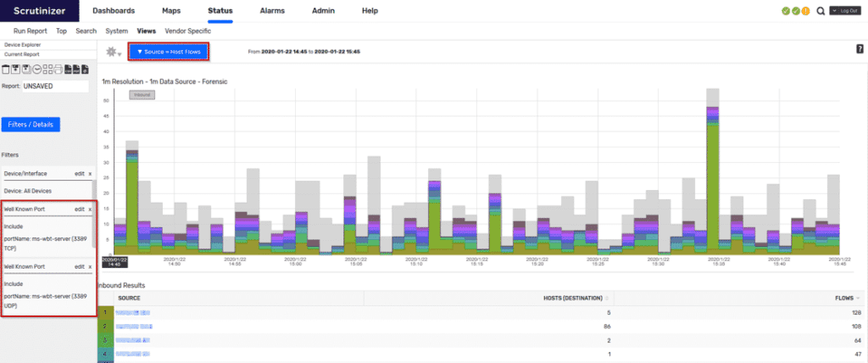
Task: Click the filters panel vertical scrollbar
Action: click(94, 214)
